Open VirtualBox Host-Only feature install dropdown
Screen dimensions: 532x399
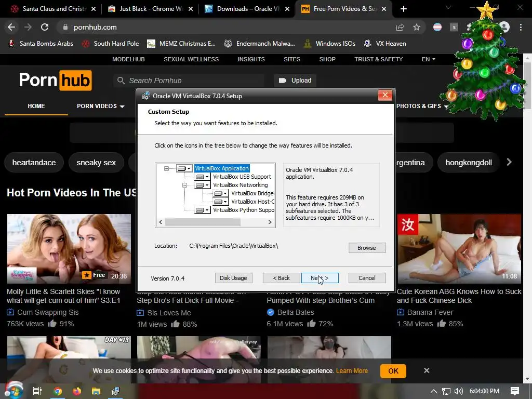click(x=220, y=202)
